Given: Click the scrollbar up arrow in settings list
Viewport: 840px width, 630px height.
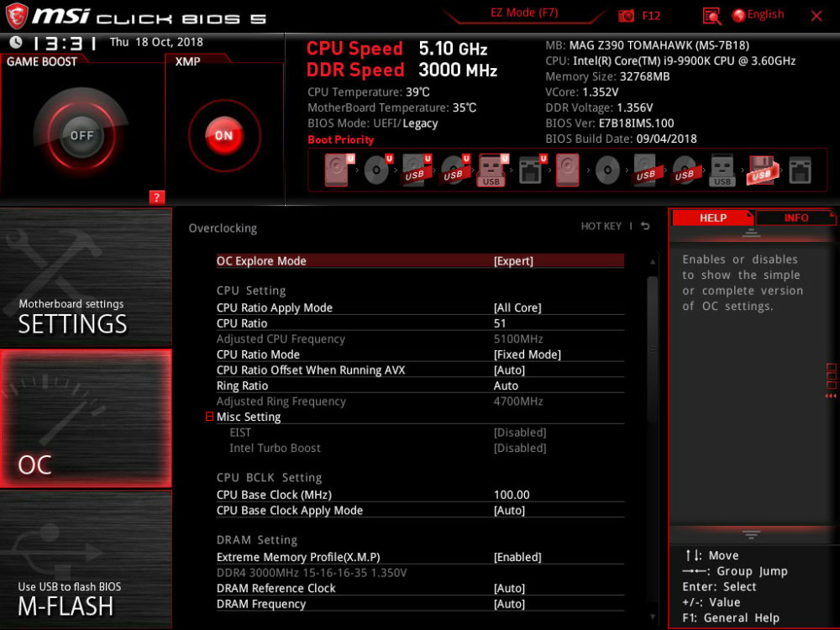Looking at the screenshot, I should coord(653,261).
